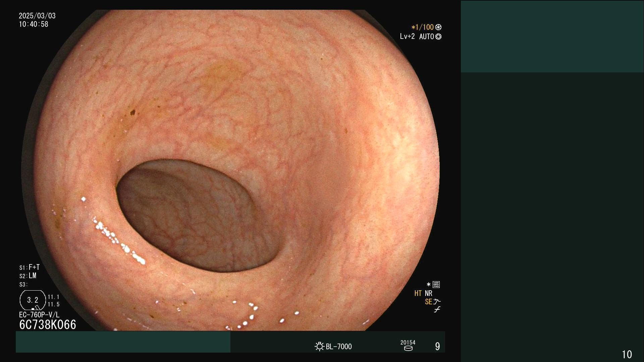This screenshot has height=362, width=644.
Task: Click the BL-7000 light source icon
Action: point(319,346)
